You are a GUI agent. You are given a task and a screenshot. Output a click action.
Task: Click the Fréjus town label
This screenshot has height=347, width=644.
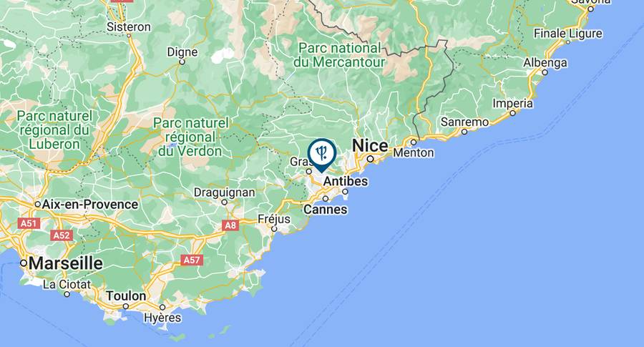tap(274, 219)
